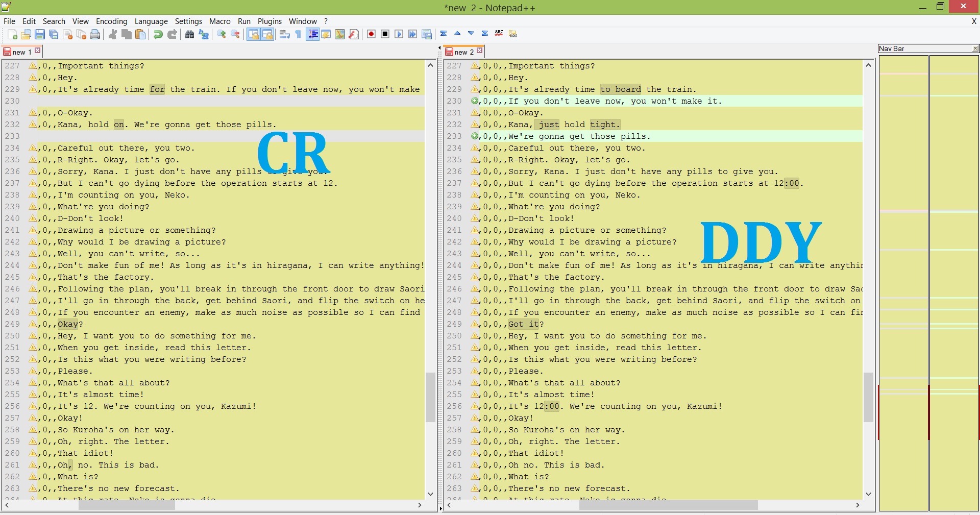Click the Zoom Out magnifier icon
Image resolution: width=980 pixels, height=515 pixels.
point(235,34)
